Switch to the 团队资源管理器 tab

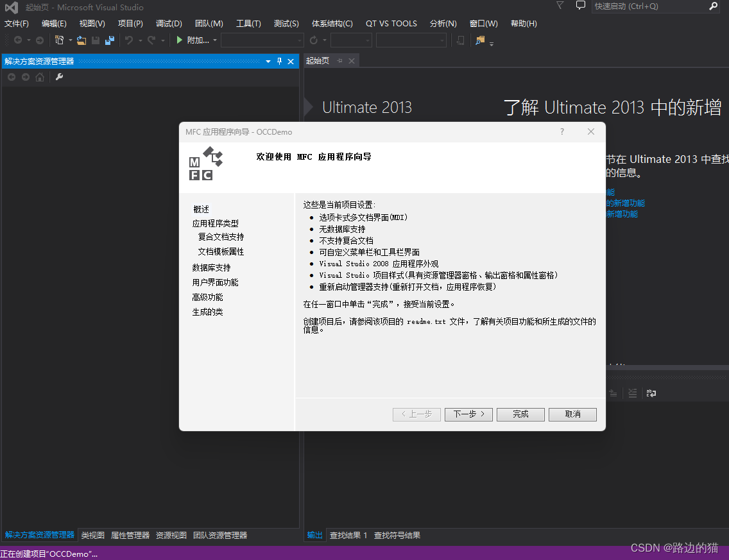pos(220,536)
